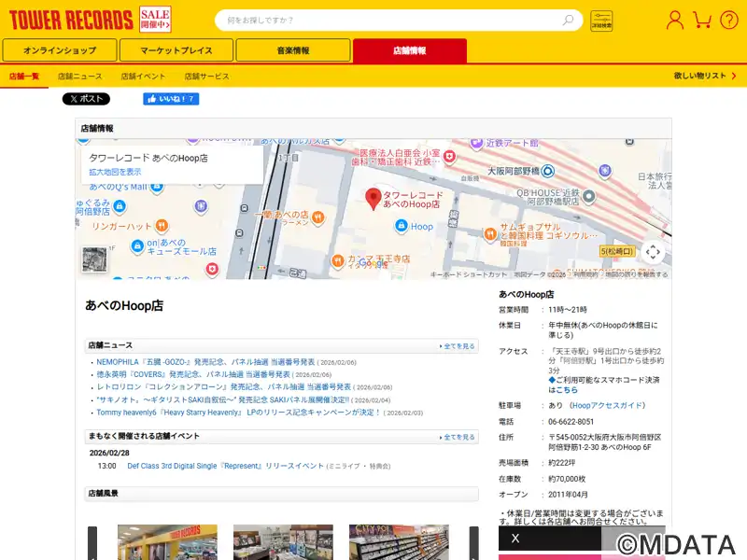Close the bottom-right popup with X

(x=515, y=539)
